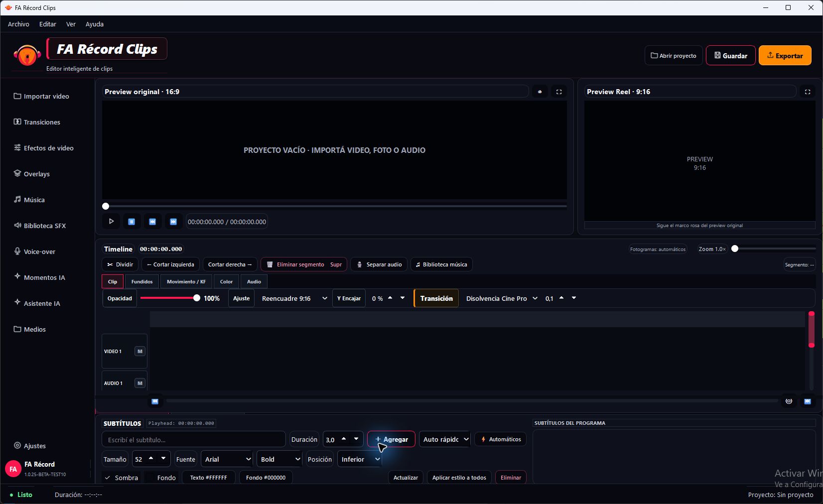823x504 pixels.
Task: Mute the AUDIO 1 track
Action: point(140,383)
